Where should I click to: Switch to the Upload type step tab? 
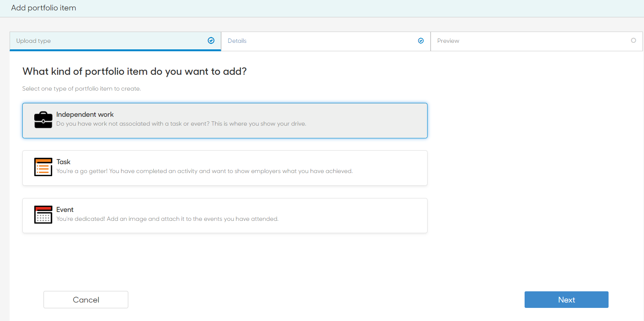[x=116, y=41]
